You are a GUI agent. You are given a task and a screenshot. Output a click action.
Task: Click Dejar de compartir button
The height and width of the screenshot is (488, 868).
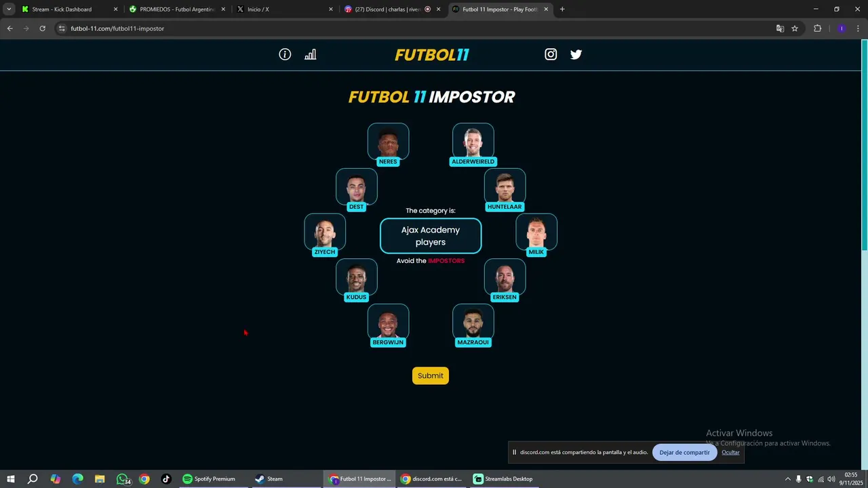pyautogui.click(x=684, y=452)
